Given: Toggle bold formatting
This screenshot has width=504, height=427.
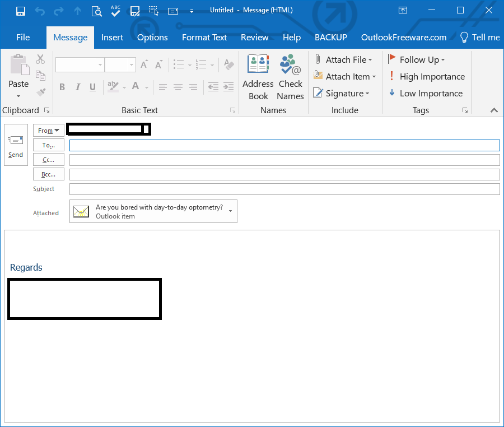Looking at the screenshot, I should click(x=62, y=87).
